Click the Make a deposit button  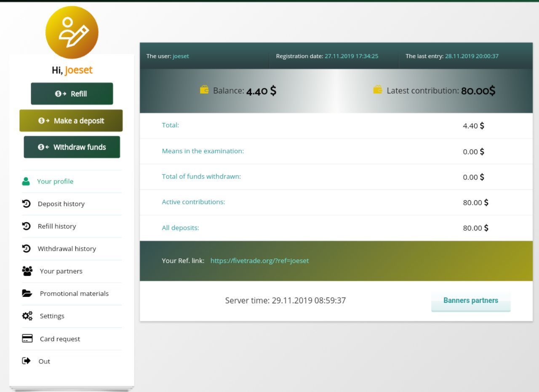[x=71, y=121]
